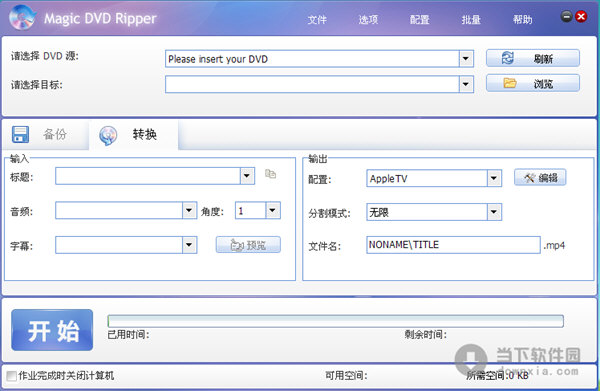Click the 所需空间: 0 KB status text
Screen dimensions: 600x391
[x=497, y=376]
